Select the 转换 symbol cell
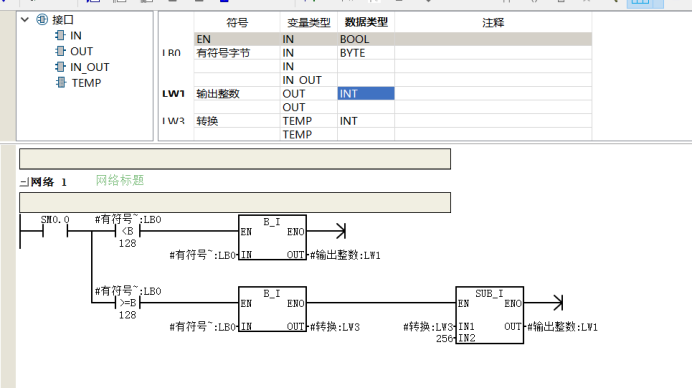692x388 pixels. pos(237,121)
